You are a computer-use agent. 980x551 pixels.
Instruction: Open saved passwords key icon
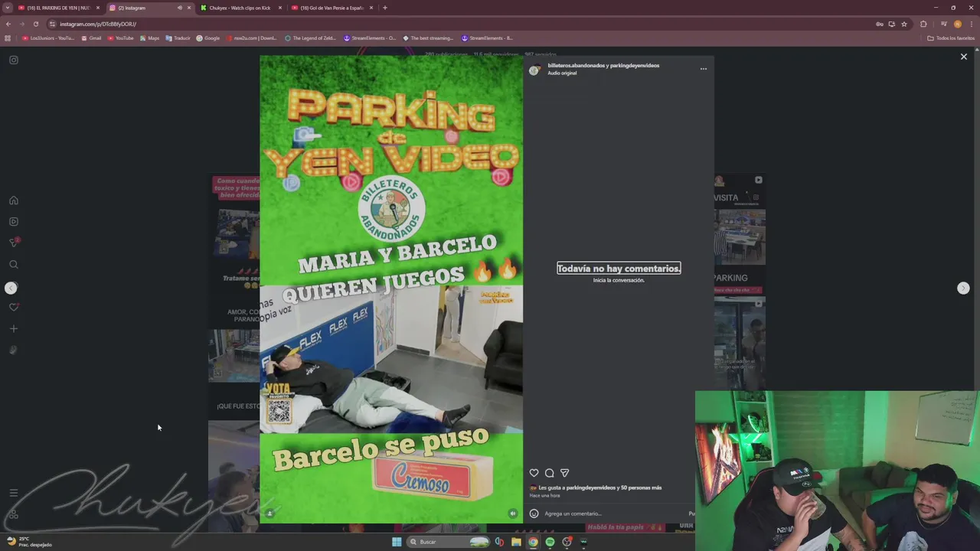[x=880, y=24]
